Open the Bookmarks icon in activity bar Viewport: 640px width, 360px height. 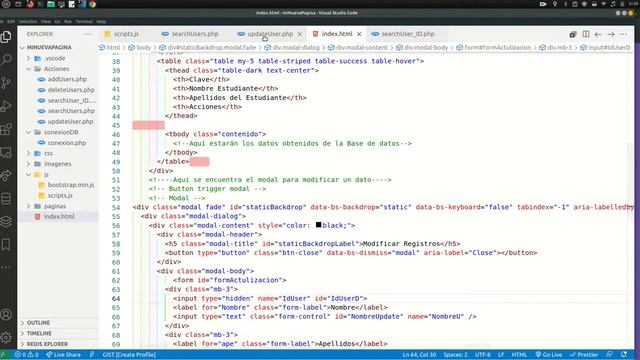click(x=6, y=244)
